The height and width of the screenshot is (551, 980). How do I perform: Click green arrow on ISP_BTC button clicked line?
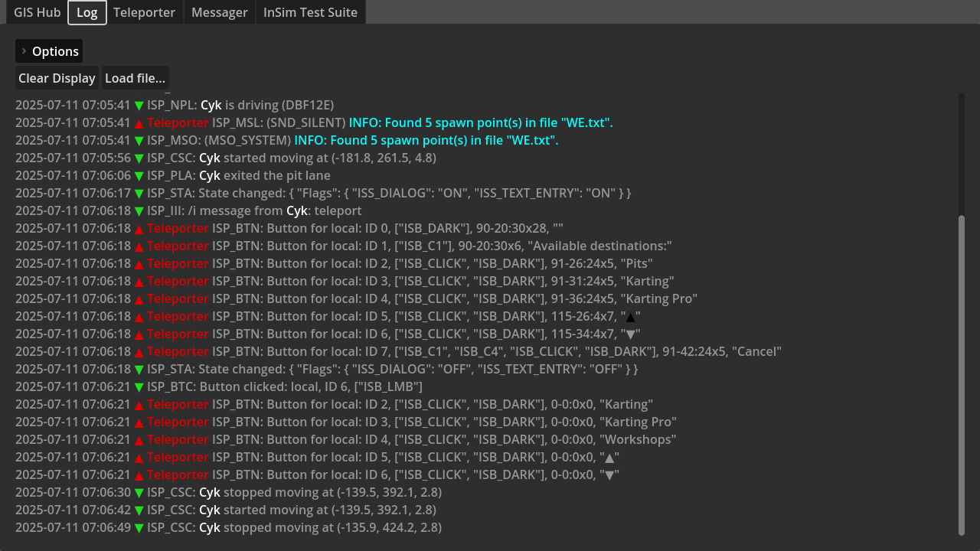pyautogui.click(x=139, y=387)
